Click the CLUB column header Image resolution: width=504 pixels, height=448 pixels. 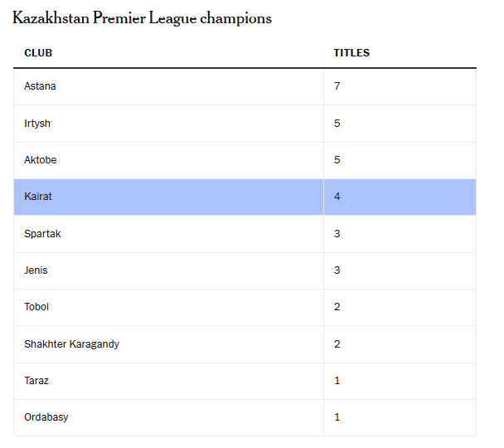pos(38,53)
